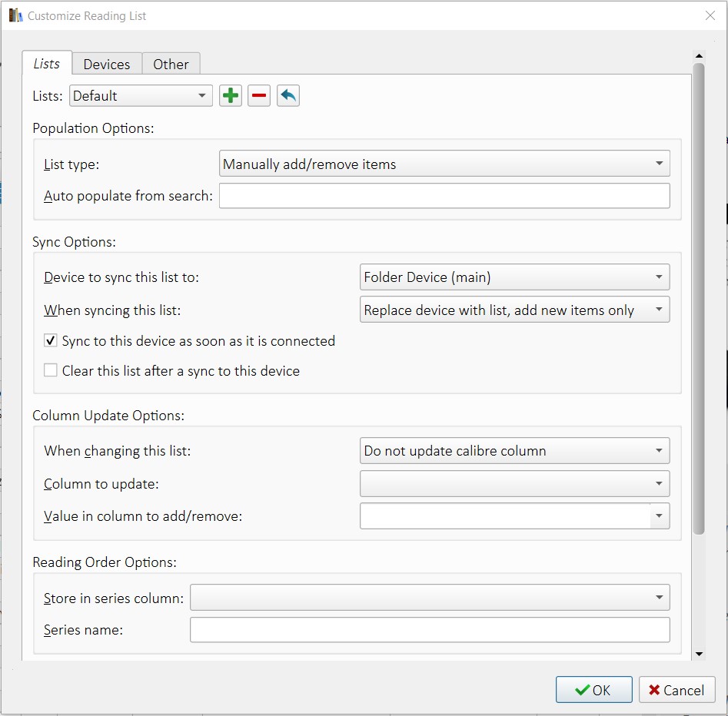Click the OK button
This screenshot has height=716, width=728.
coord(593,690)
